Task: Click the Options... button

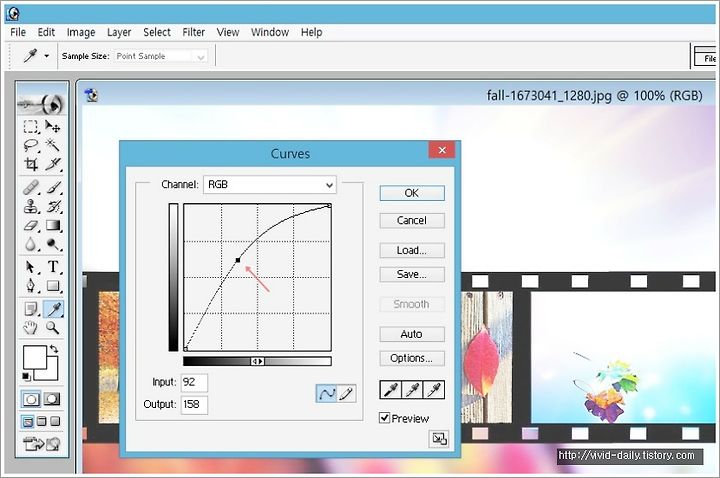Action: point(412,358)
